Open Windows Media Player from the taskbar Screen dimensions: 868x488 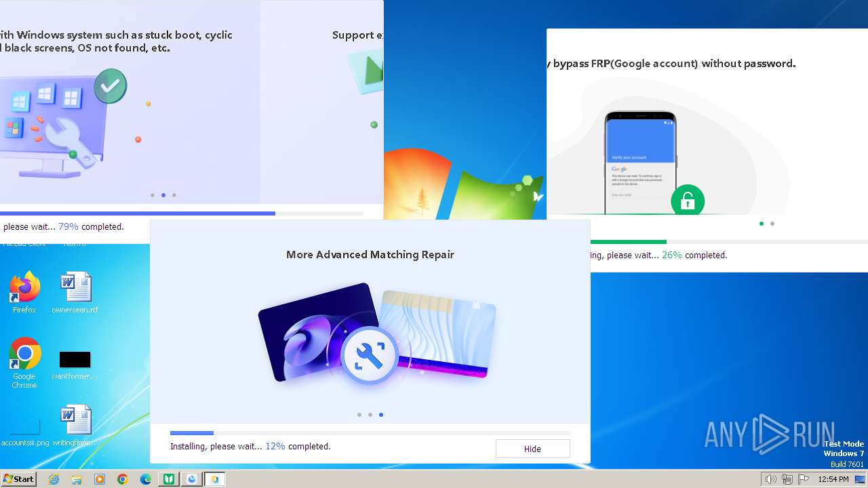click(100, 479)
